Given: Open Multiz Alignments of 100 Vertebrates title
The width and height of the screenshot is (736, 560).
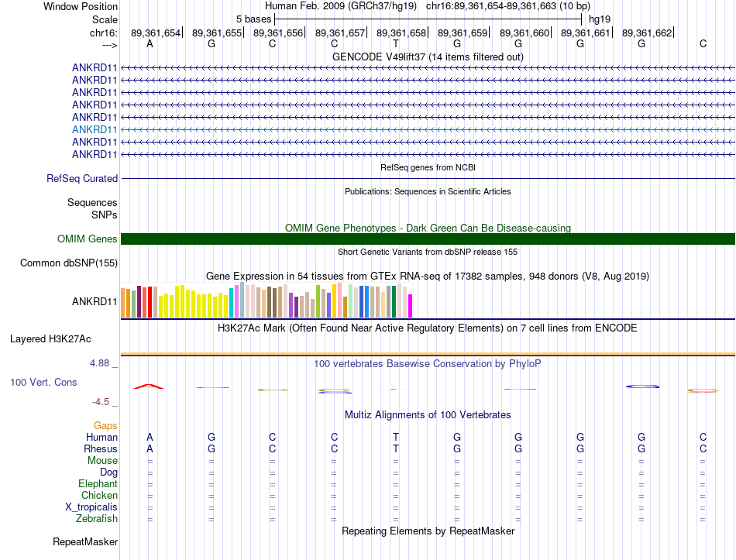Looking at the screenshot, I should click(428, 415).
